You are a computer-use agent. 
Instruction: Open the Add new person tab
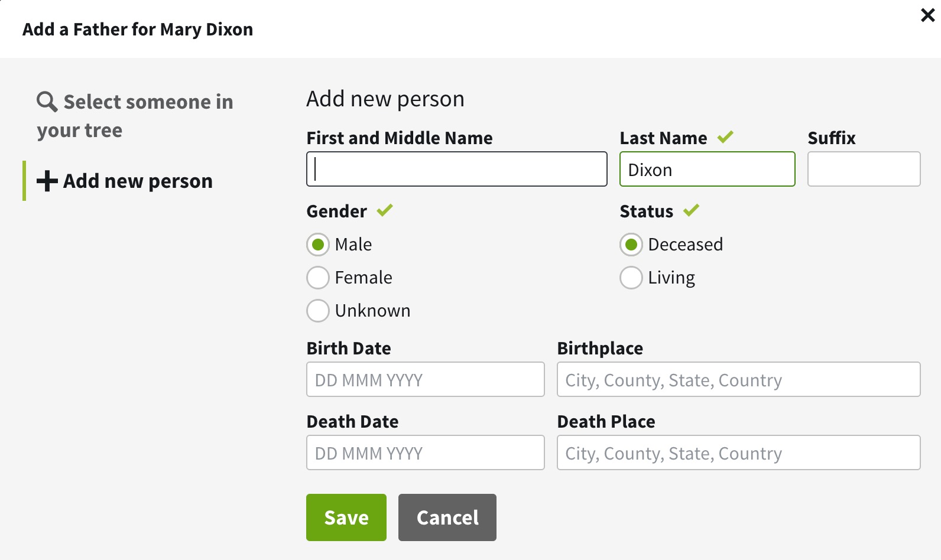coord(137,181)
